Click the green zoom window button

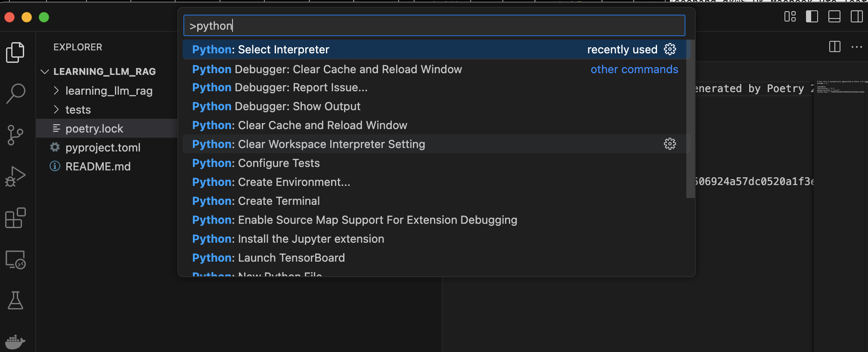pos(44,17)
